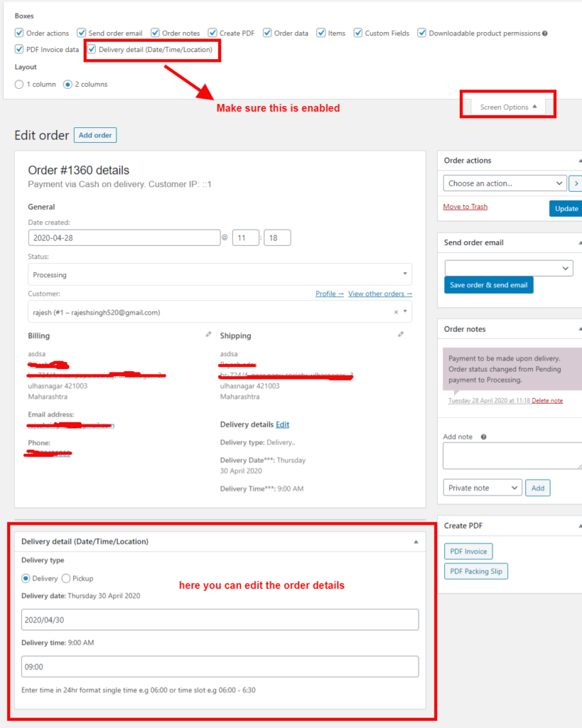The width and height of the screenshot is (582, 728).
Task: Select the Pickup radio button
Action: pos(66,579)
